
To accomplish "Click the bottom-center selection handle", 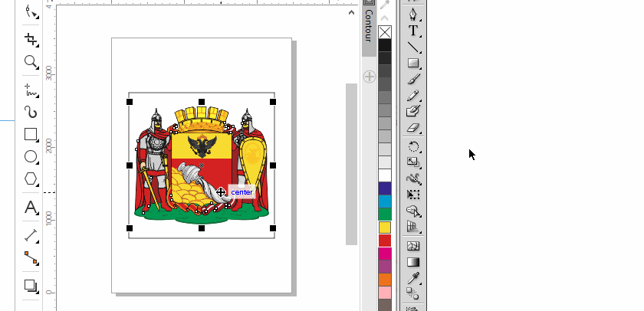I will pyautogui.click(x=202, y=228).
